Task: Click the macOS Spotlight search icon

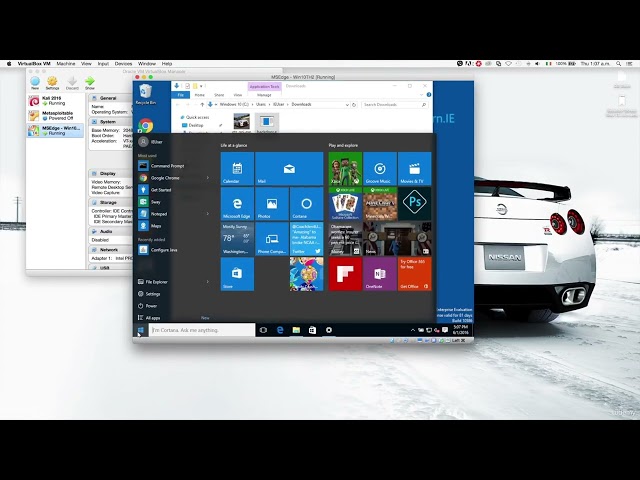Action: tap(619, 64)
